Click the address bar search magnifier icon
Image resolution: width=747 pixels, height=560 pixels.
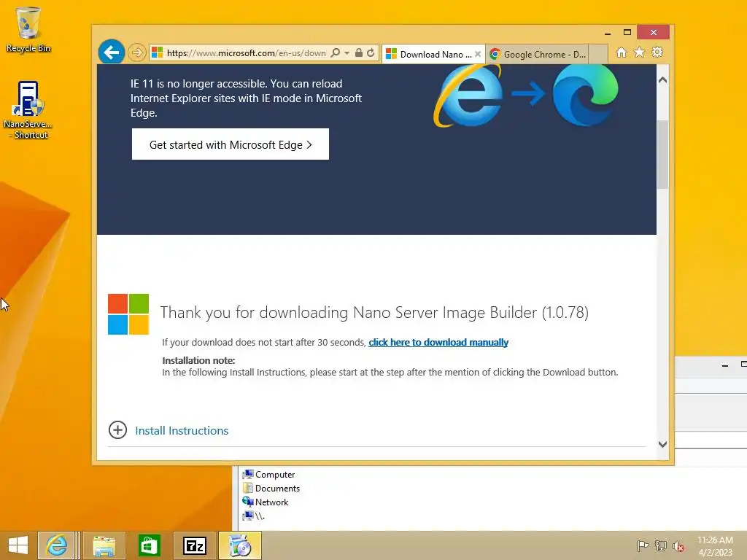click(x=336, y=52)
